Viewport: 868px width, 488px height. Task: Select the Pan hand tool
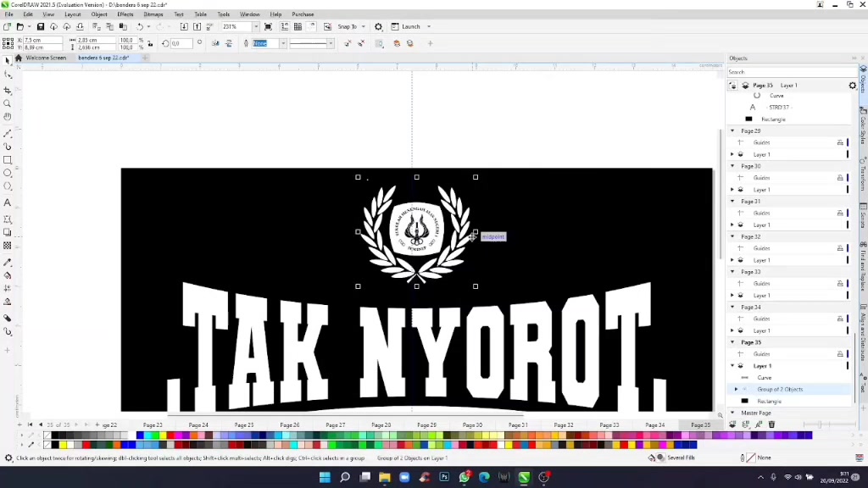[7, 117]
